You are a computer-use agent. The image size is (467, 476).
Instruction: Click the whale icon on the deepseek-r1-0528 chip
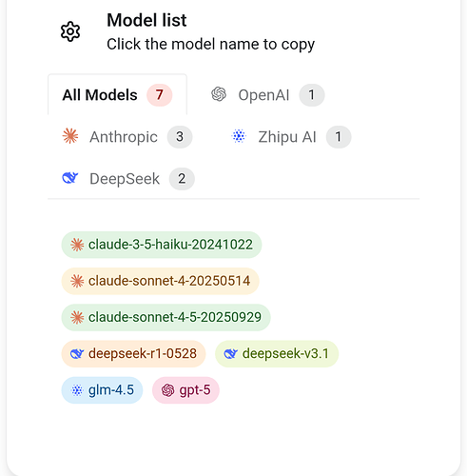77,353
